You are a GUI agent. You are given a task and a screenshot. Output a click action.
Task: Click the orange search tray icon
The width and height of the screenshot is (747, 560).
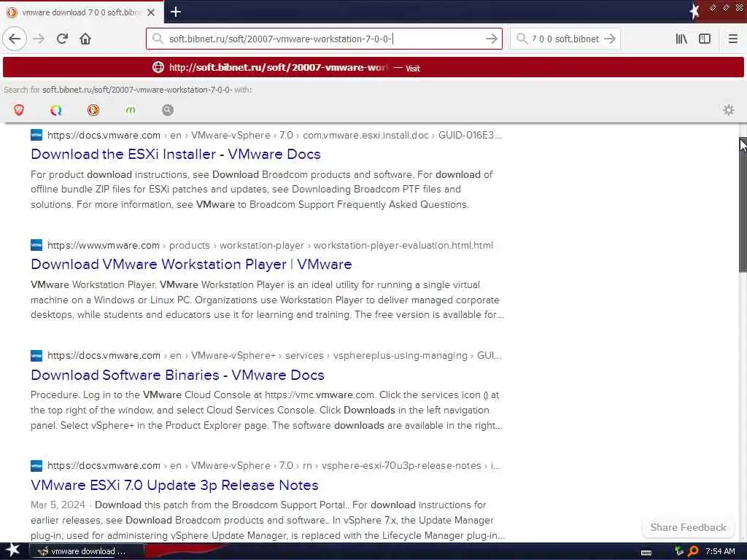pos(693,551)
